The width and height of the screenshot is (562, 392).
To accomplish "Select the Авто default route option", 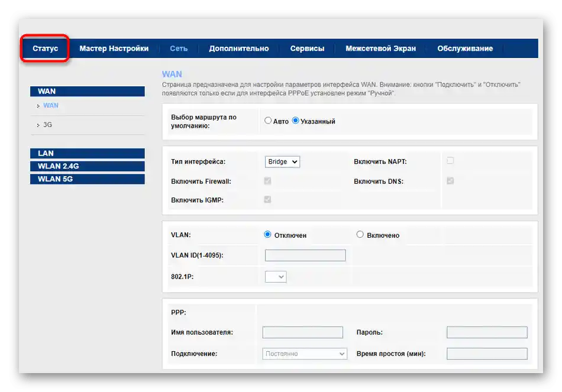I will coord(268,121).
